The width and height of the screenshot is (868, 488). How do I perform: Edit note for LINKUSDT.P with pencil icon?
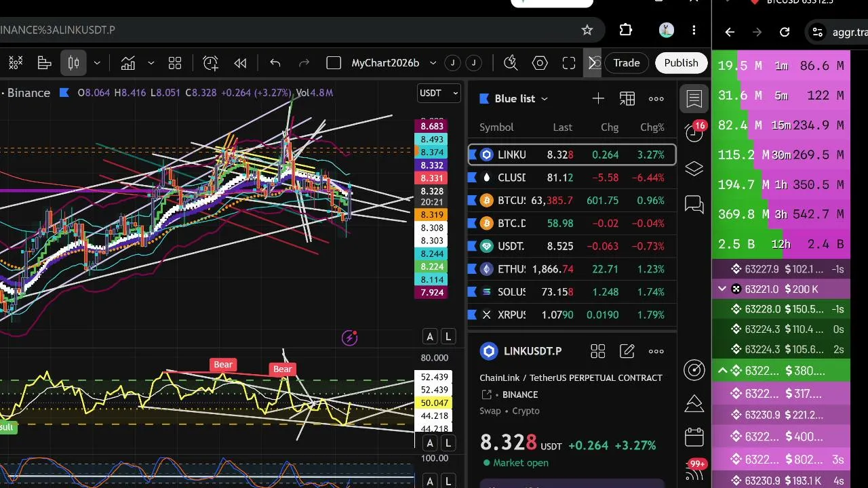[x=627, y=351]
